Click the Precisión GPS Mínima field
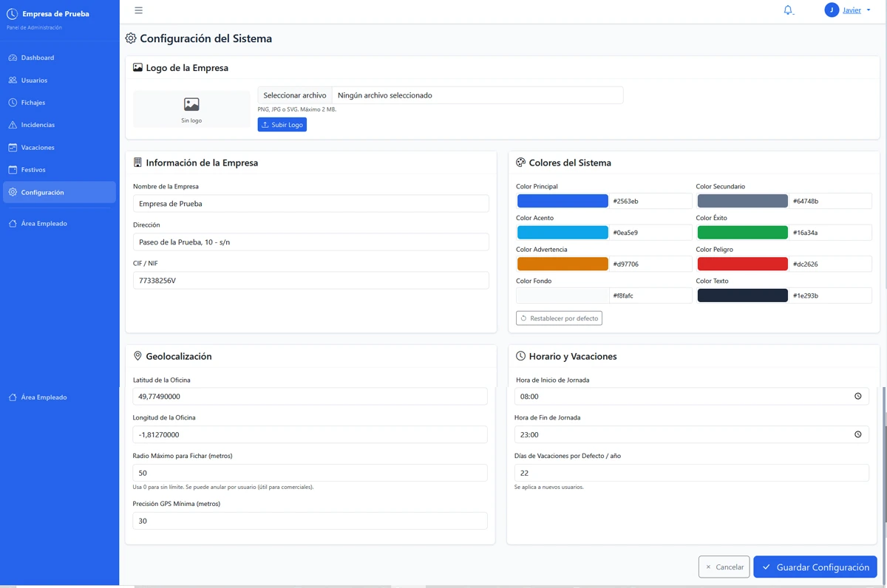Viewport: 887px width, 588px height. coord(310,521)
